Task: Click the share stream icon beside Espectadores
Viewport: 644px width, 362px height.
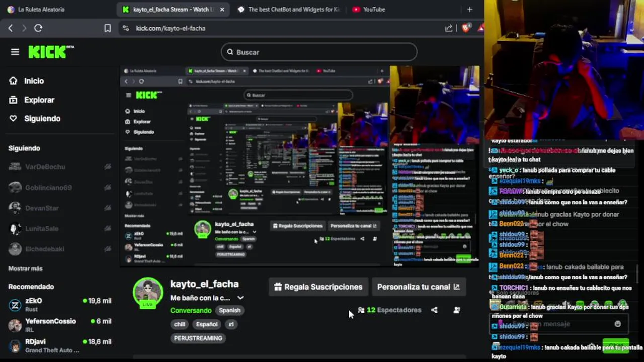Action: [x=434, y=310]
